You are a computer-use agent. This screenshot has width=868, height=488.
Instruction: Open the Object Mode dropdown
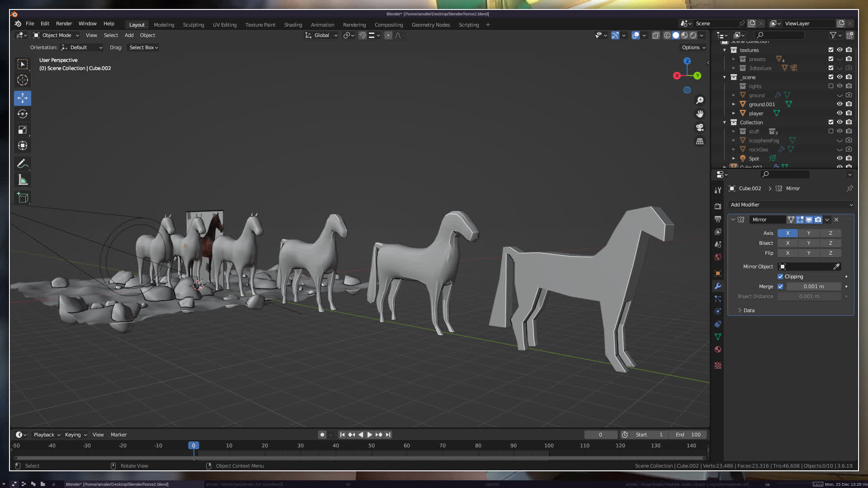tap(57, 35)
